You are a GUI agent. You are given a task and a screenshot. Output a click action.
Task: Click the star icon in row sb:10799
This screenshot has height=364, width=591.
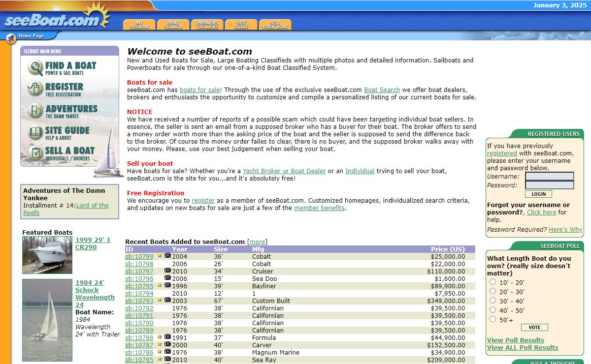tap(160, 256)
